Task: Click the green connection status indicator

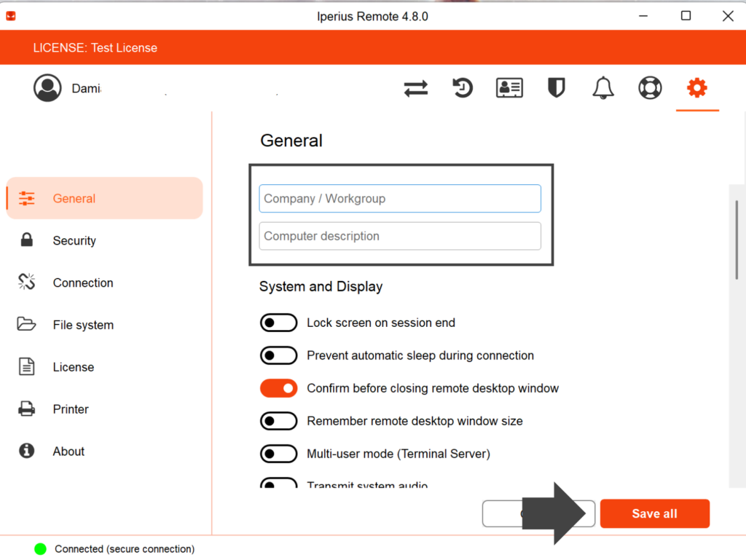Action: click(41, 549)
